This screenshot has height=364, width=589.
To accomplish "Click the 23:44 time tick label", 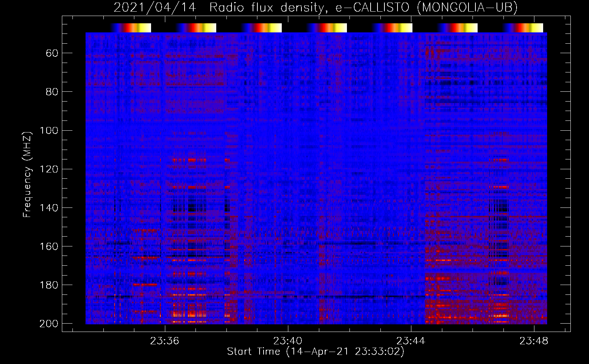I will coord(411,341).
